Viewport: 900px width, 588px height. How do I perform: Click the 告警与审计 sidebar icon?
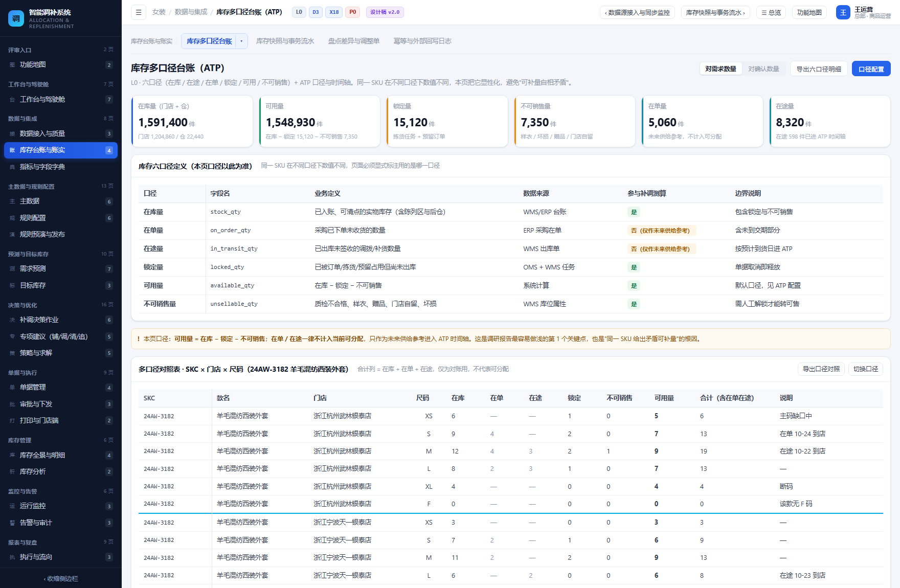(12, 523)
